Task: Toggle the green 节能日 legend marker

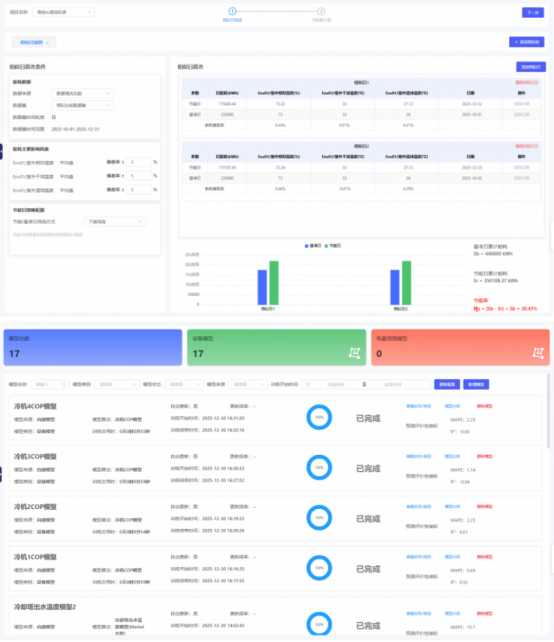Action: tap(326, 246)
